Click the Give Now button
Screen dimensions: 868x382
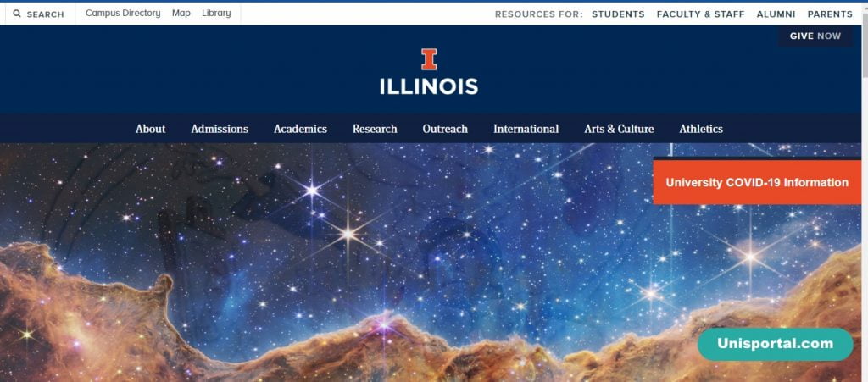click(x=815, y=36)
